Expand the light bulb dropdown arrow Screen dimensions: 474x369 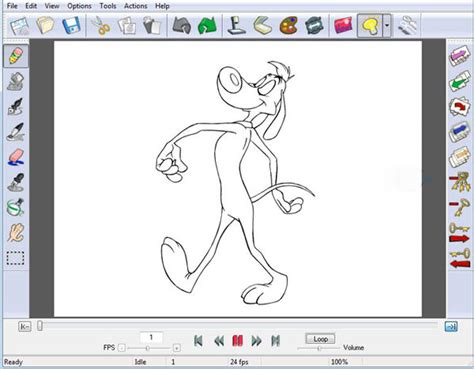pyautogui.click(x=387, y=26)
